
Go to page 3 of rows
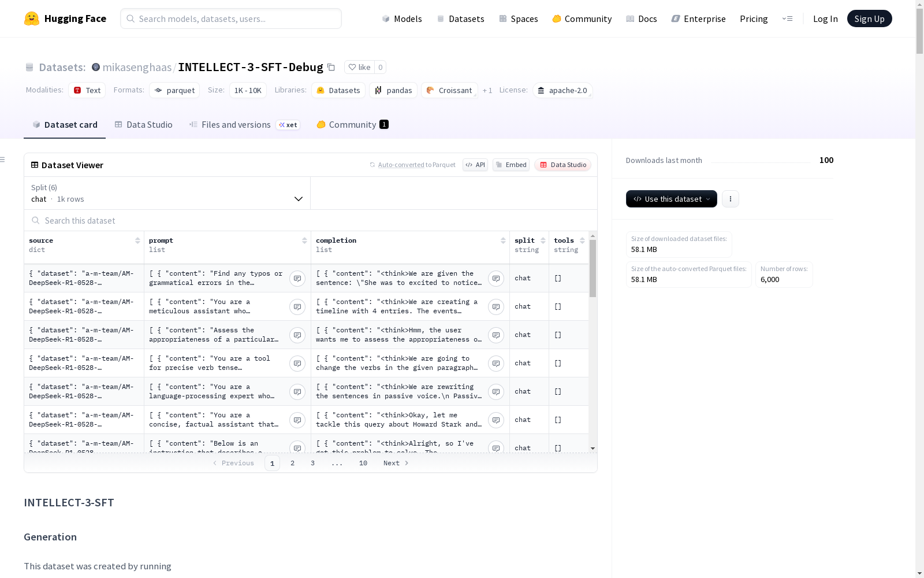(x=313, y=463)
